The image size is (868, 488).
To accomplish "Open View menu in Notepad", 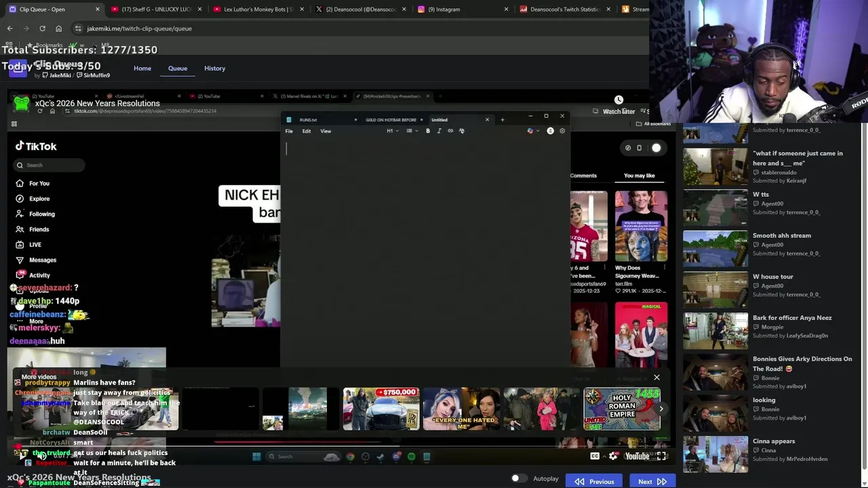I will coord(325,131).
